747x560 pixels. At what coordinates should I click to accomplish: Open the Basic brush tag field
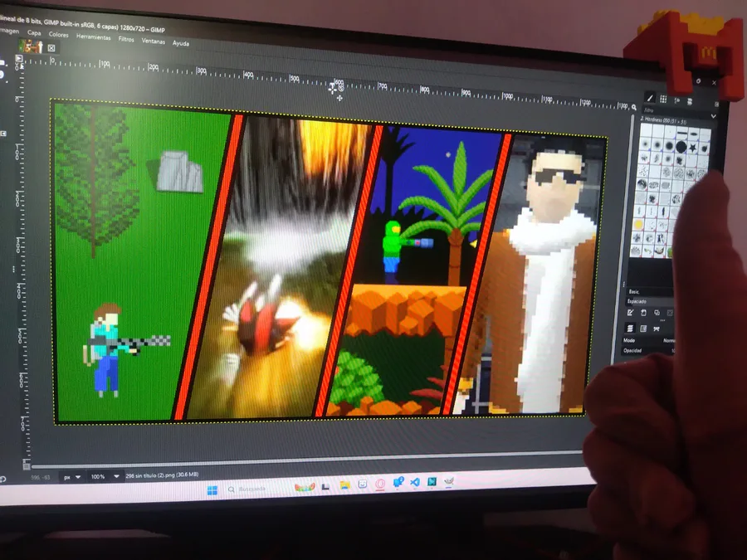coord(649,291)
